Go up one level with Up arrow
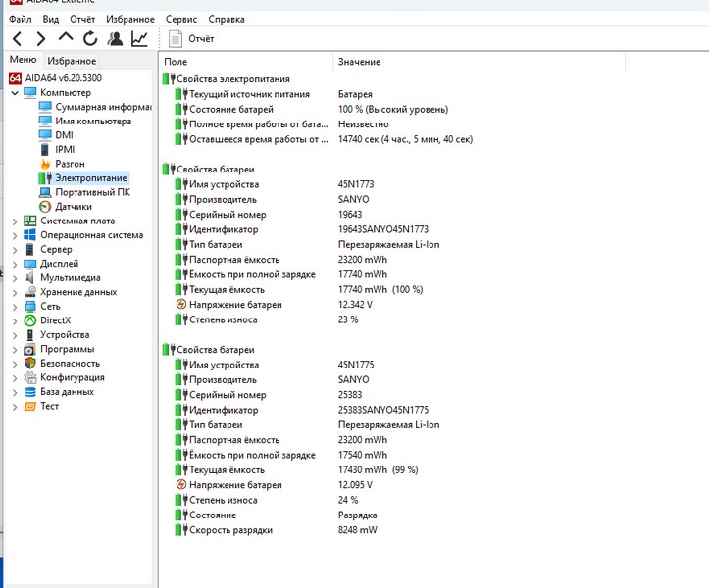The width and height of the screenshot is (709, 588). [66, 38]
